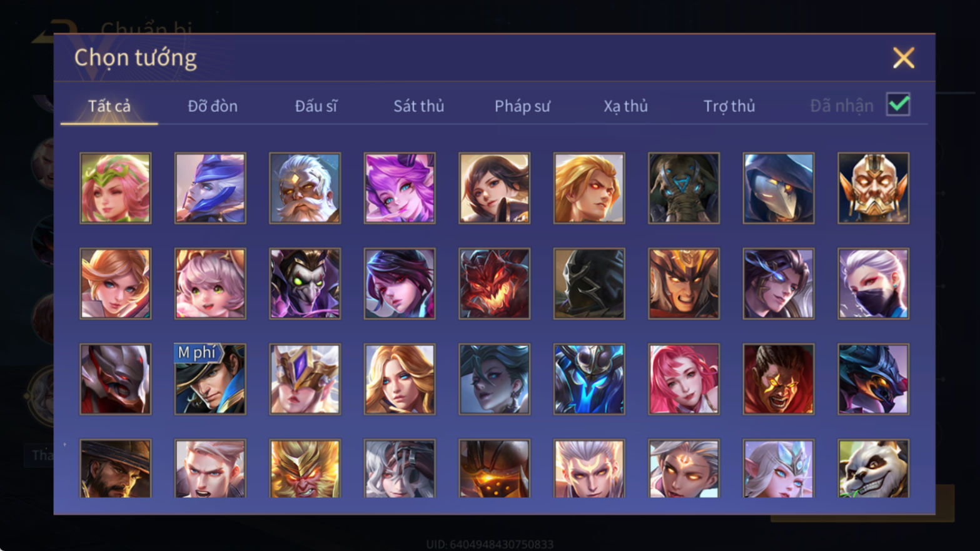Select the masked white-haired ninja hero
The height and width of the screenshot is (551, 980).
coord(873,284)
